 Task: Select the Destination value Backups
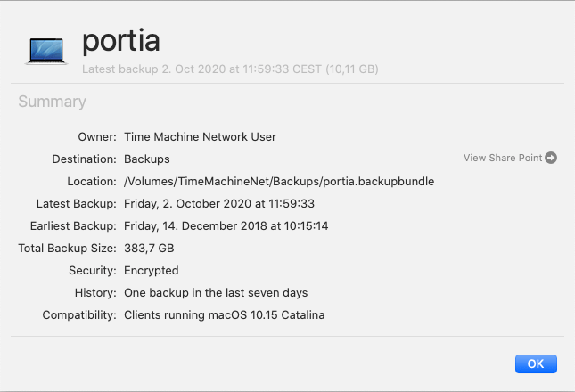pos(147,159)
